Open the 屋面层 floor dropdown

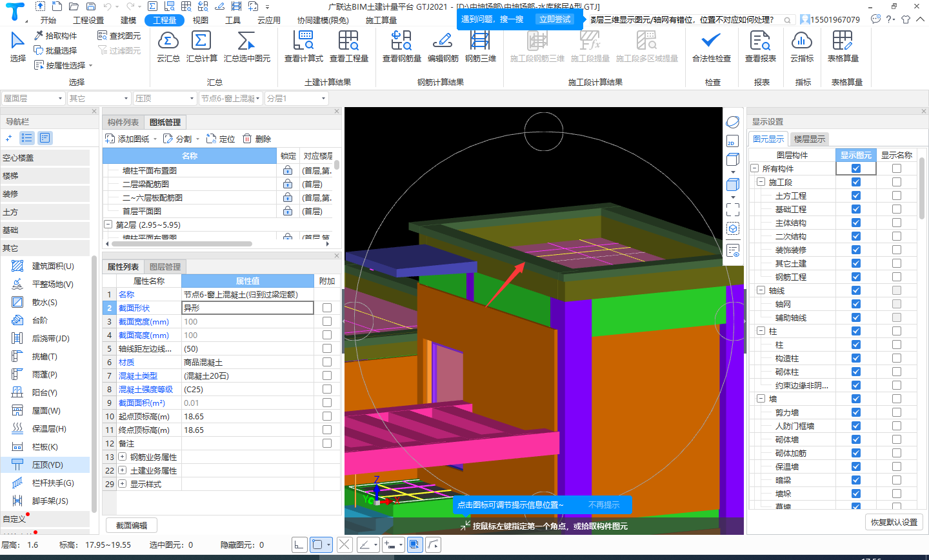point(33,98)
